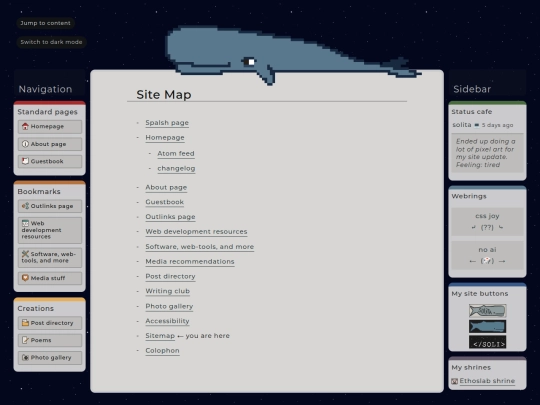Screen dimensions: 540x405
Task: Click the pixel sperm whale image
Action: 293,55
